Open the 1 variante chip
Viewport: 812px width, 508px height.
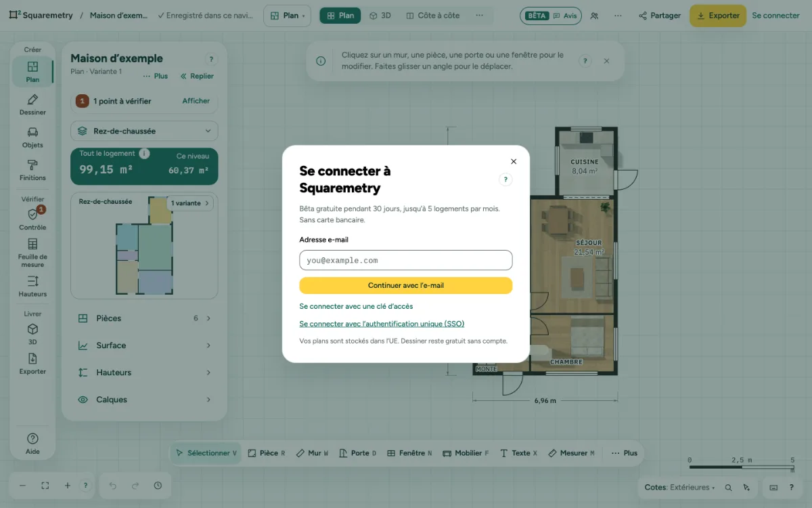point(190,203)
